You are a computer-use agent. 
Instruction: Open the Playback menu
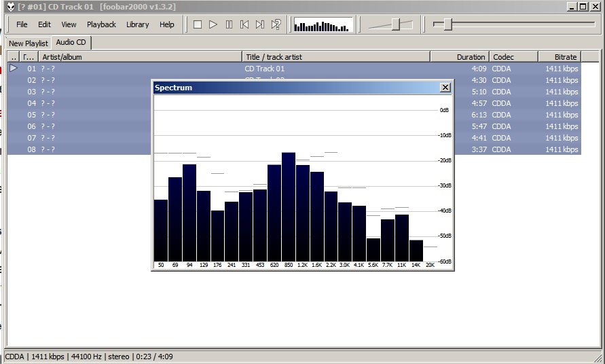click(x=101, y=24)
